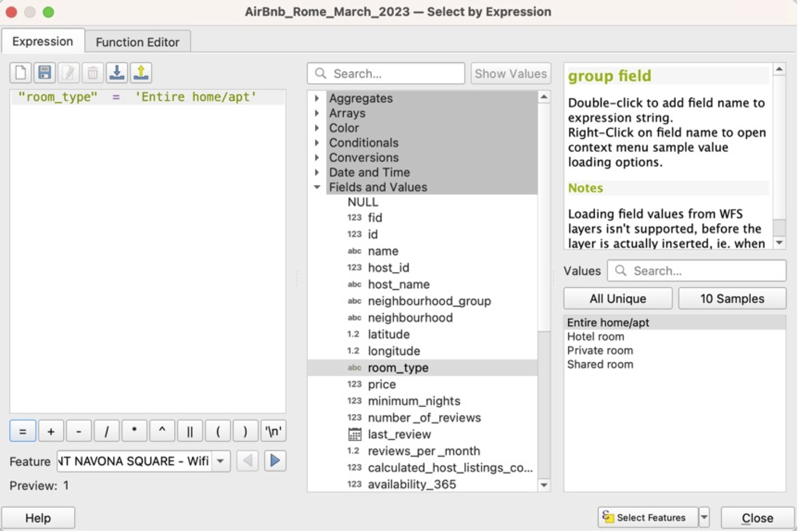The width and height of the screenshot is (798, 532).
Task: Insert the power caret operator
Action: click(162, 431)
